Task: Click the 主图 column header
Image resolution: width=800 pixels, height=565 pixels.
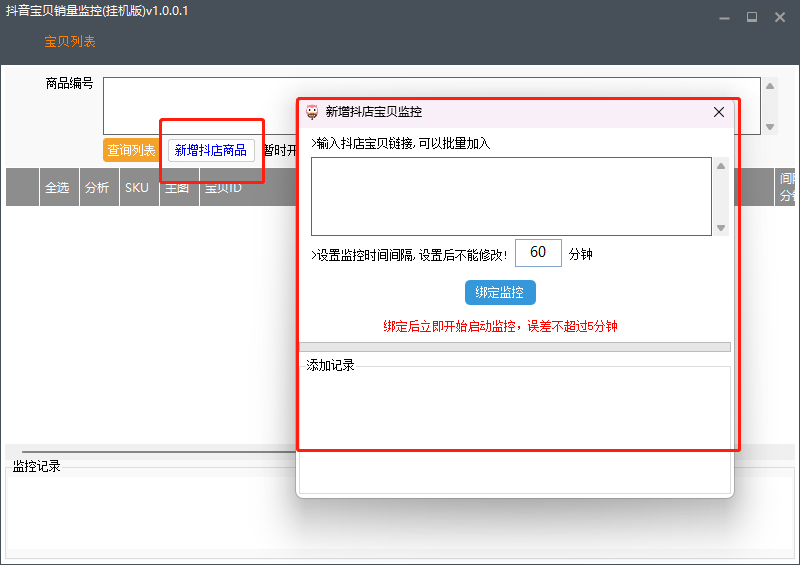Action: [179, 187]
